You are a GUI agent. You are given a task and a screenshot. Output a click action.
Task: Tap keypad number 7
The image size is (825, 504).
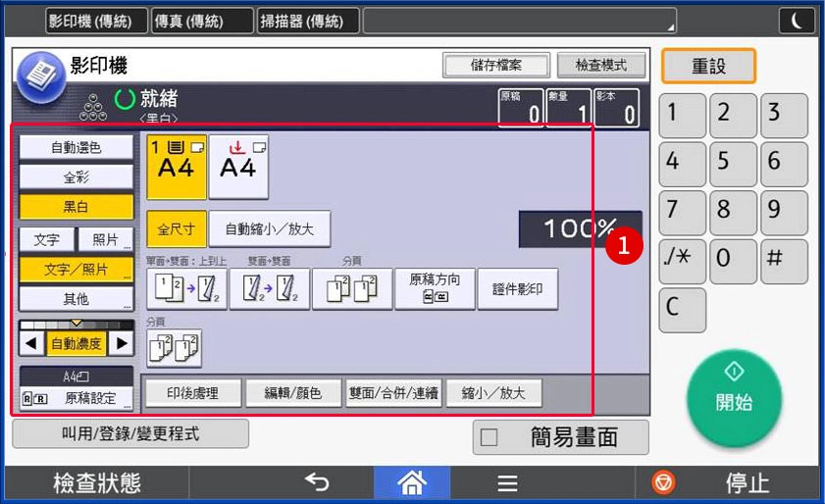(683, 213)
